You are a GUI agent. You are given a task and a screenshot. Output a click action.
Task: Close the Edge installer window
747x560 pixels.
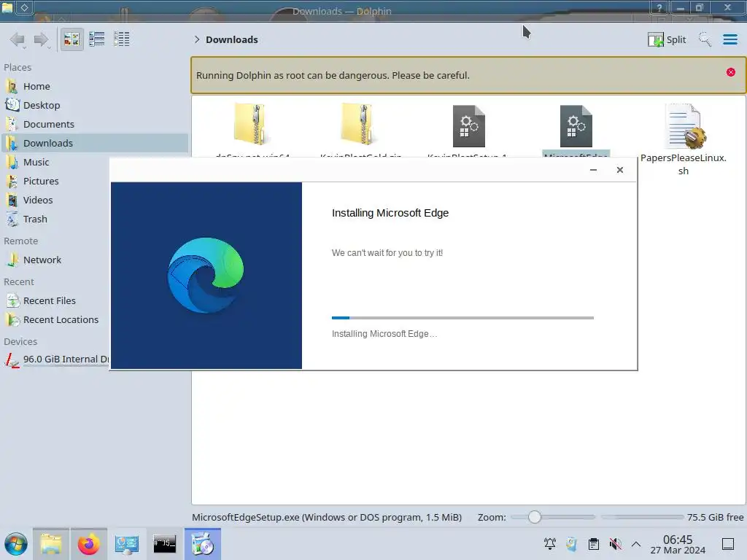coord(620,170)
